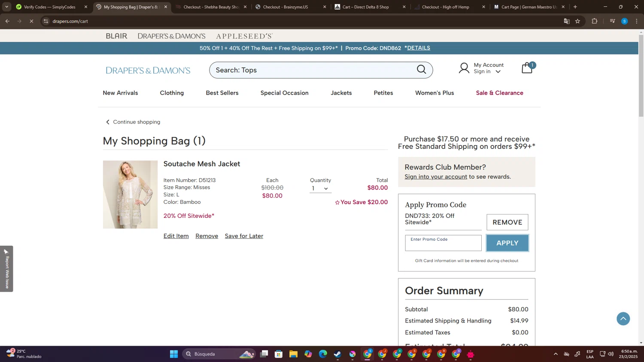The image size is (644, 362).
Task: Open Microsoft Store from taskbar
Action: click(279, 354)
